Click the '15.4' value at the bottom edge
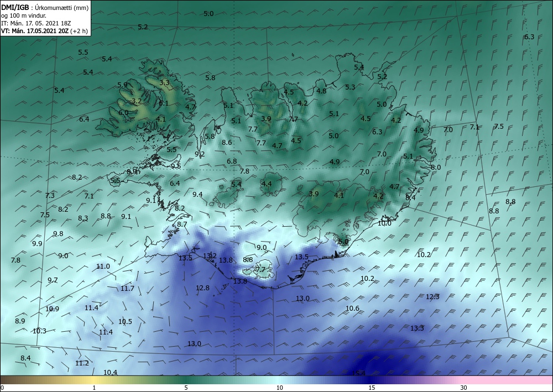Screen dimensions: 553x392 click(x=358, y=373)
